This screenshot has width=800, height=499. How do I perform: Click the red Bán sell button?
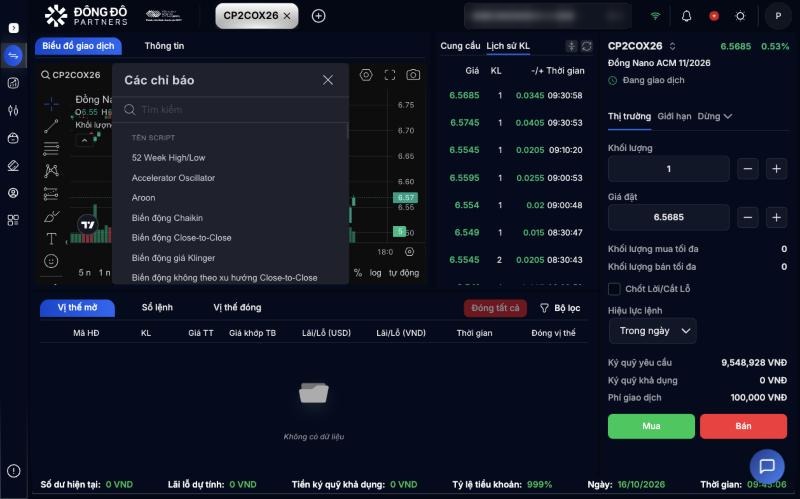tap(743, 426)
